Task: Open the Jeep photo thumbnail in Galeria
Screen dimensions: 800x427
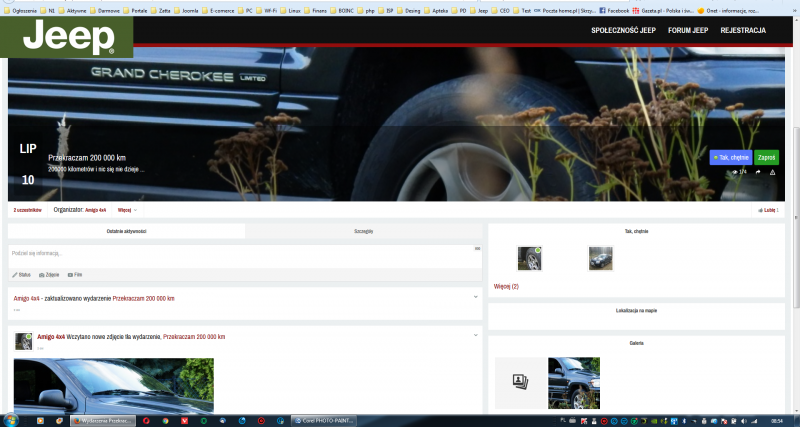Action: click(574, 383)
